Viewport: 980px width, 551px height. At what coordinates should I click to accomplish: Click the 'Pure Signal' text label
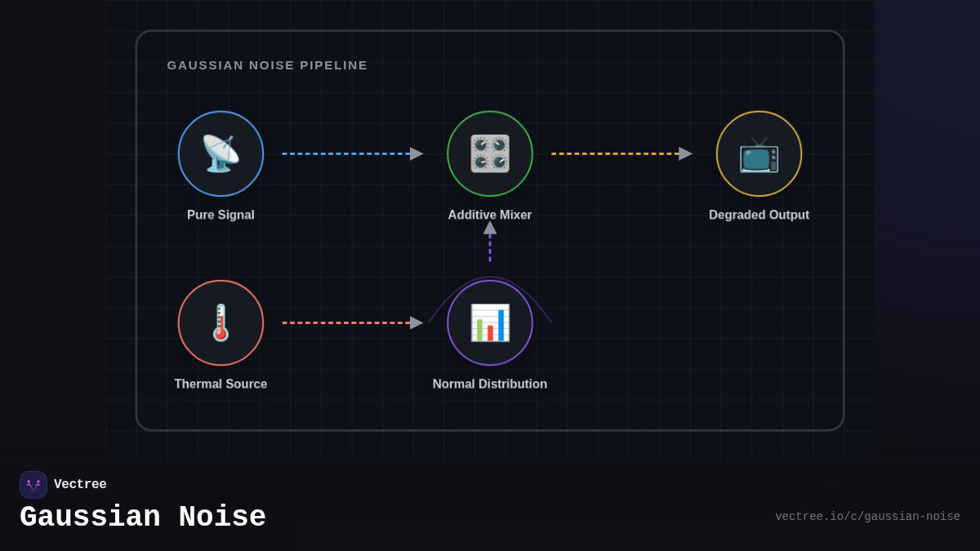click(220, 215)
